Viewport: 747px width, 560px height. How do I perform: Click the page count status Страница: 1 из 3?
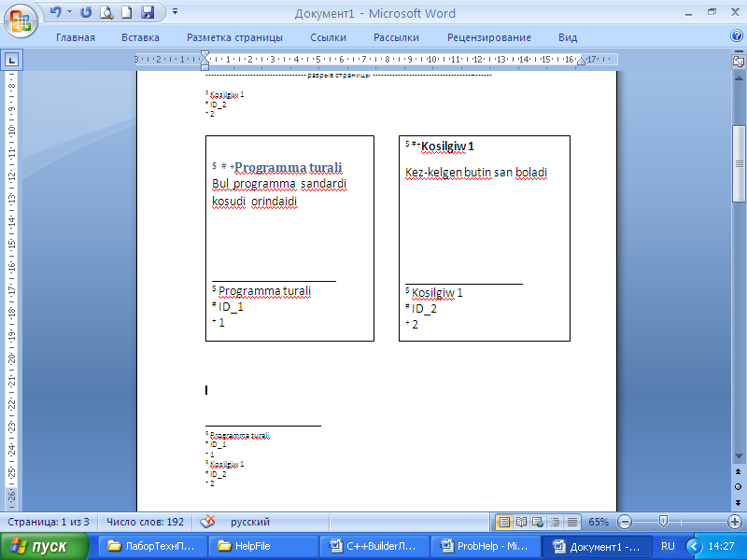(49, 522)
